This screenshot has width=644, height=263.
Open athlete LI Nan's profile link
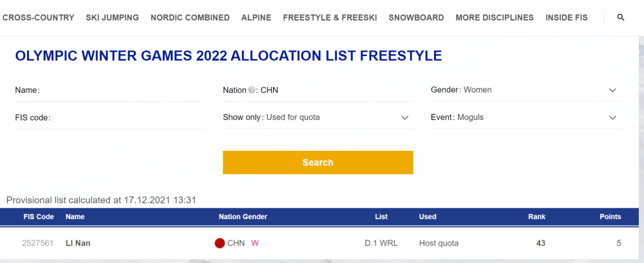[x=78, y=243]
